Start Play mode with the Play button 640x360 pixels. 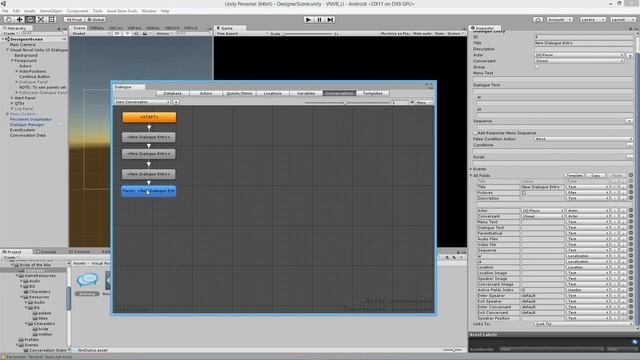[x=309, y=20]
